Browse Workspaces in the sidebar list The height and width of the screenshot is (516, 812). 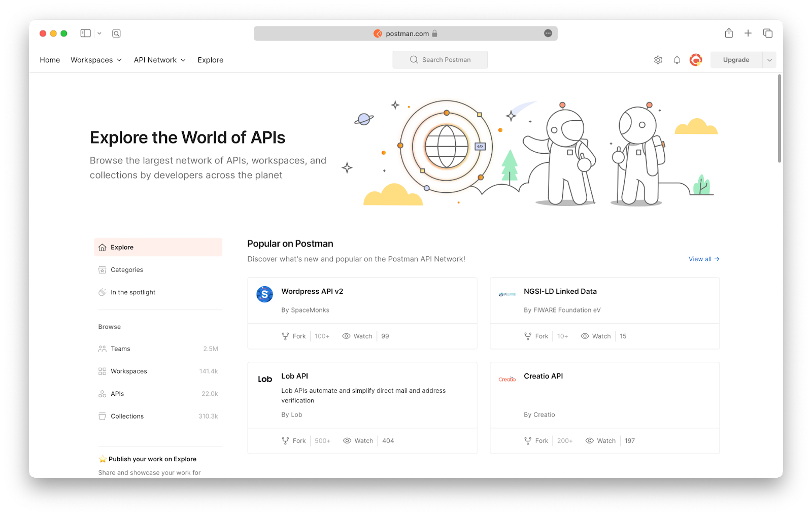tap(158, 371)
